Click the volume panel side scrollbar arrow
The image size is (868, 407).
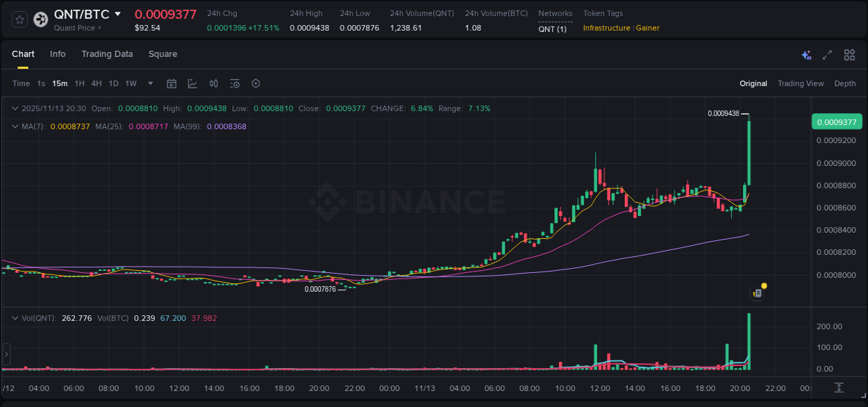[x=6, y=355]
